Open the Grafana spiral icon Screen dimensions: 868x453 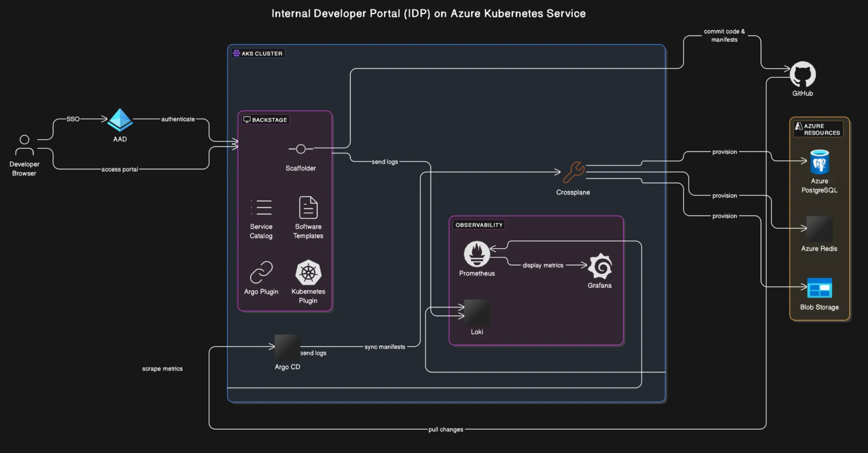[600, 266]
